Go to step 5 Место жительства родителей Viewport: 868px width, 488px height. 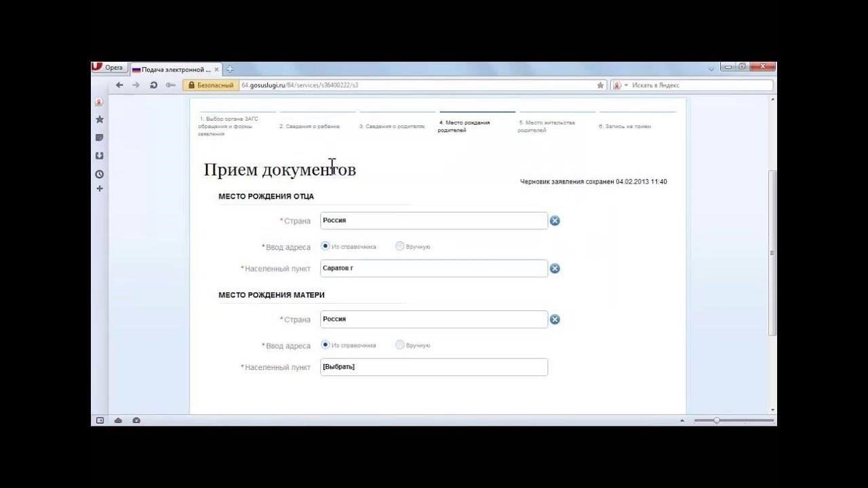(547, 126)
